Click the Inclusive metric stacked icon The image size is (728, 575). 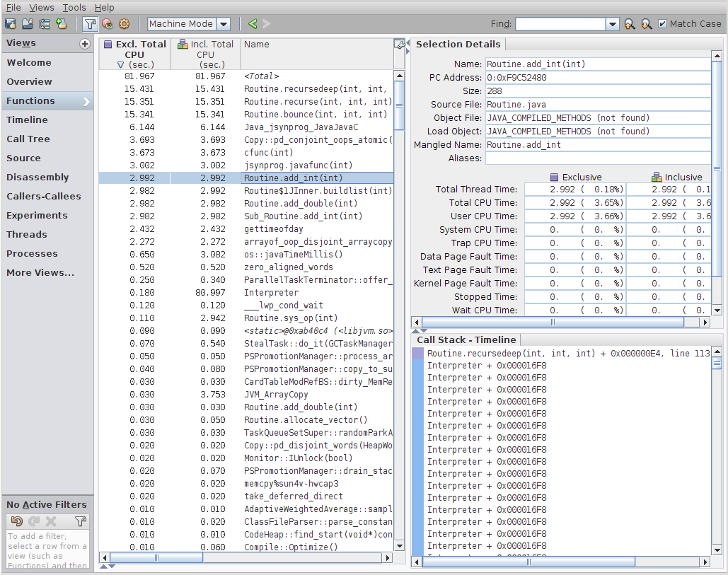coord(657,178)
